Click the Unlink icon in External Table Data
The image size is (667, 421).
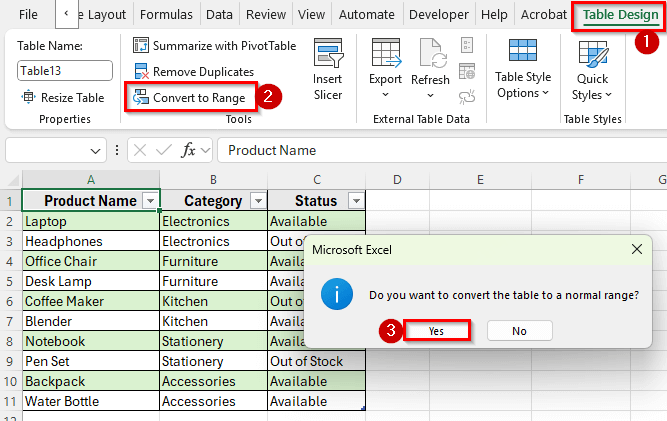pyautogui.click(x=467, y=97)
